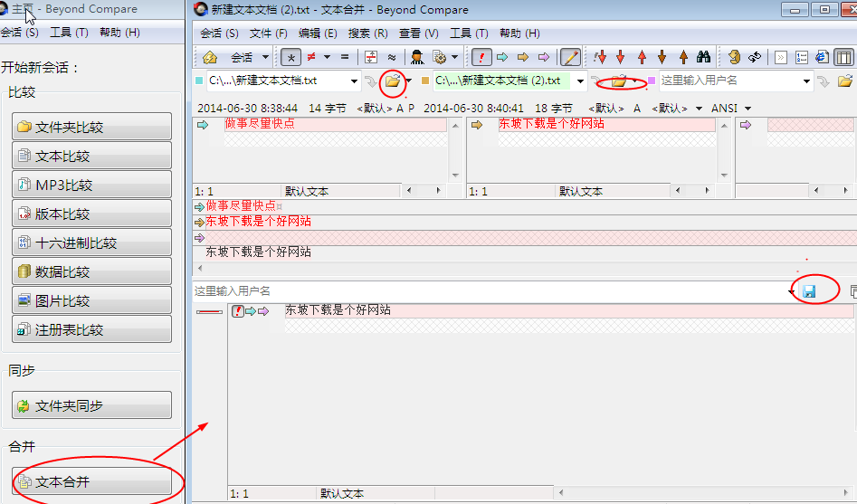The width and height of the screenshot is (857, 504).
Task: Click the golden head icon in toolbar
Action: point(735,57)
